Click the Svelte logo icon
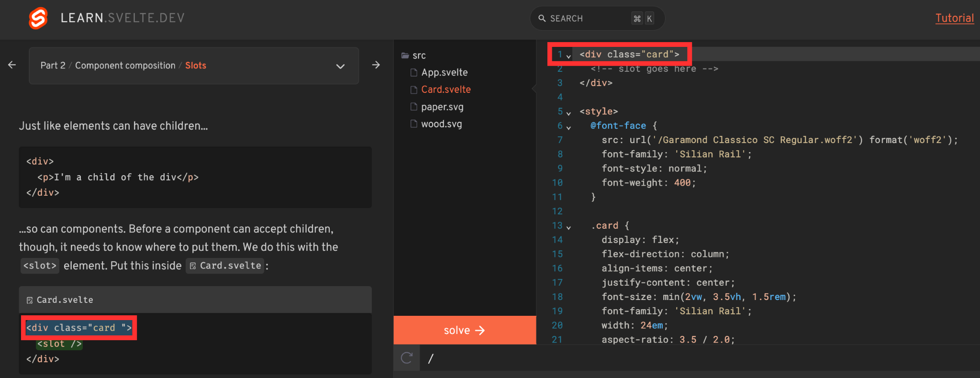Image resolution: width=980 pixels, height=378 pixels. point(38,18)
